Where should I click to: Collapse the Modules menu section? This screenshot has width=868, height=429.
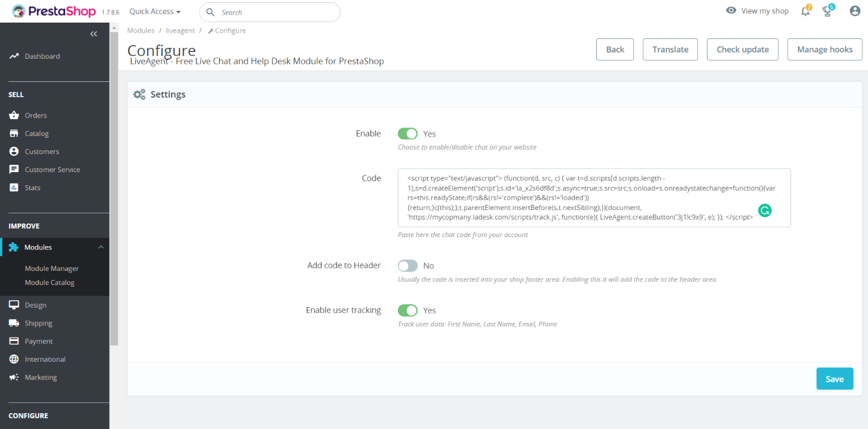point(101,247)
